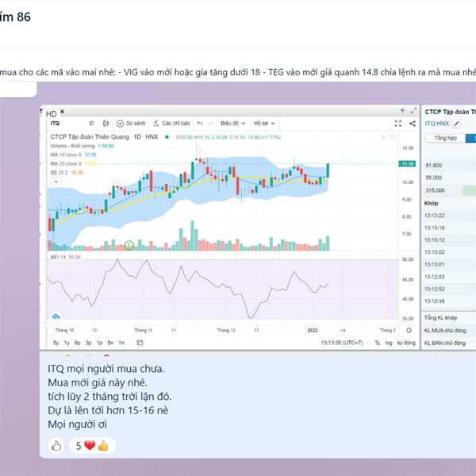Viewport: 476px width, 476px height.
Task: Select the 13:13:22 trade row
Action: [x=449, y=216]
